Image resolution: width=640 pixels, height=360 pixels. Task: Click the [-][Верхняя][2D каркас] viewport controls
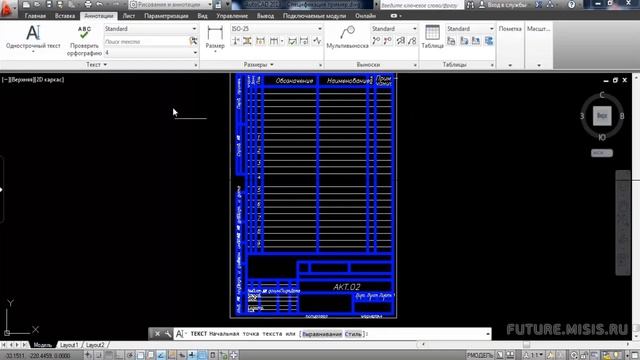[x=33, y=80]
